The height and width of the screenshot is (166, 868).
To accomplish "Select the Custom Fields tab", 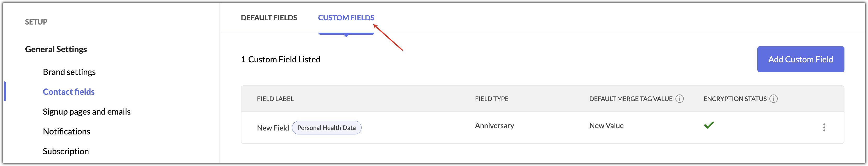I will (346, 18).
